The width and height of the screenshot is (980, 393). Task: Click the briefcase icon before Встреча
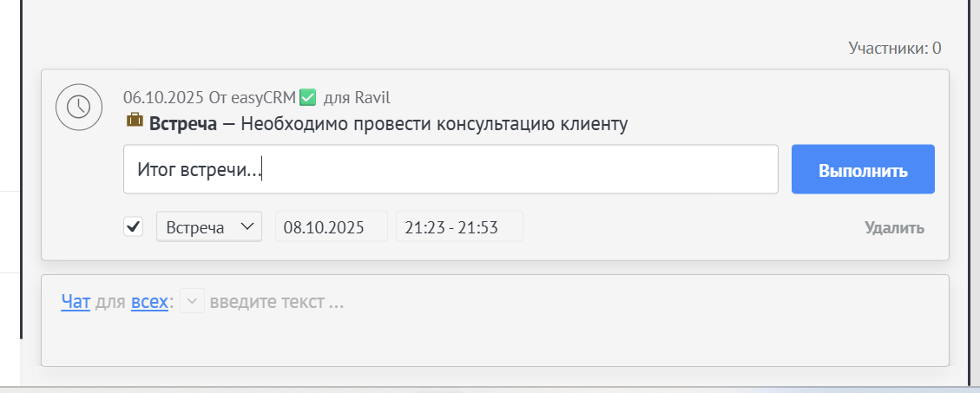click(135, 123)
